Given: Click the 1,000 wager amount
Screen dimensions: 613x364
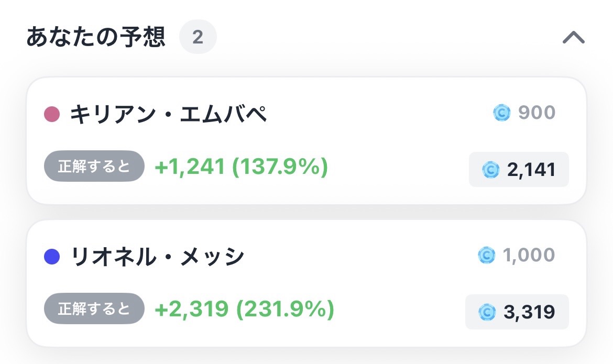Looking at the screenshot, I should 529,255.
